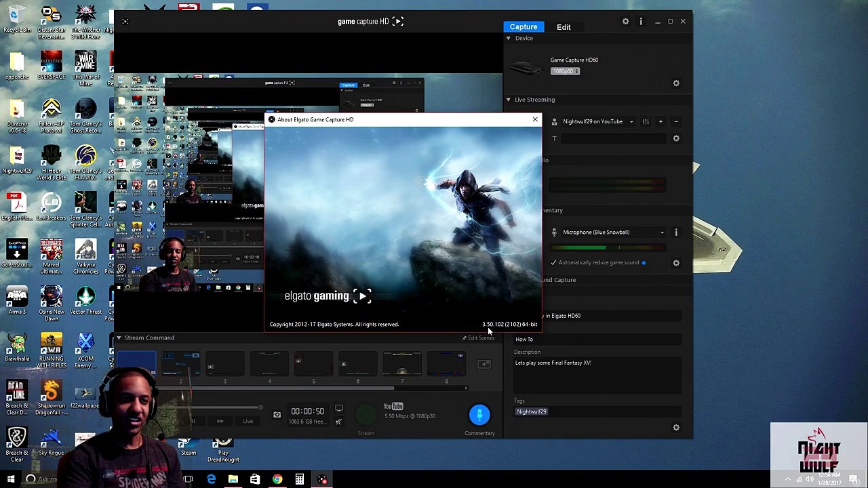Image resolution: width=868 pixels, height=488 pixels.
Task: Click the microphone info icon in Commentary
Action: click(x=676, y=232)
